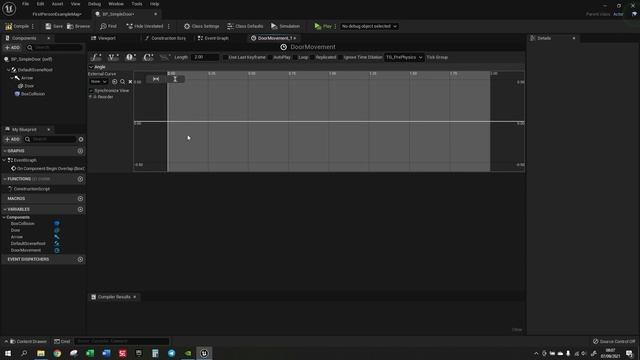This screenshot has width=640, height=360.
Task: Select BoxCollision in Components tree
Action: point(30,94)
